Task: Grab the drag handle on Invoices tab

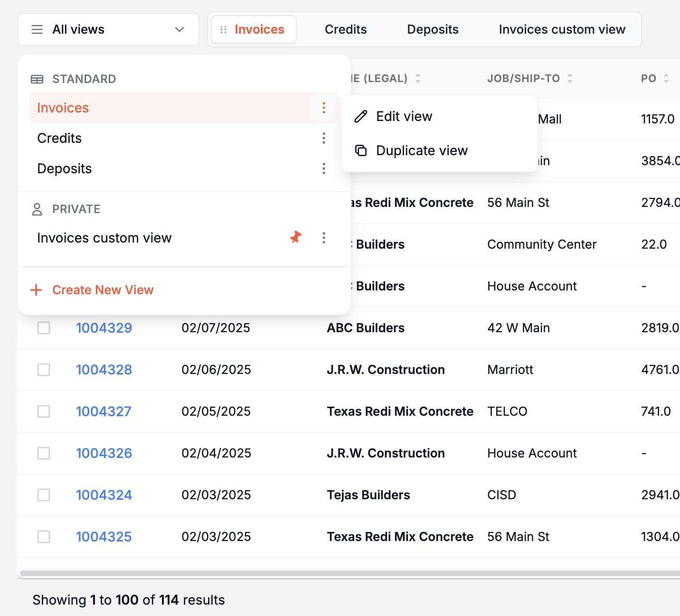Action: (223, 29)
